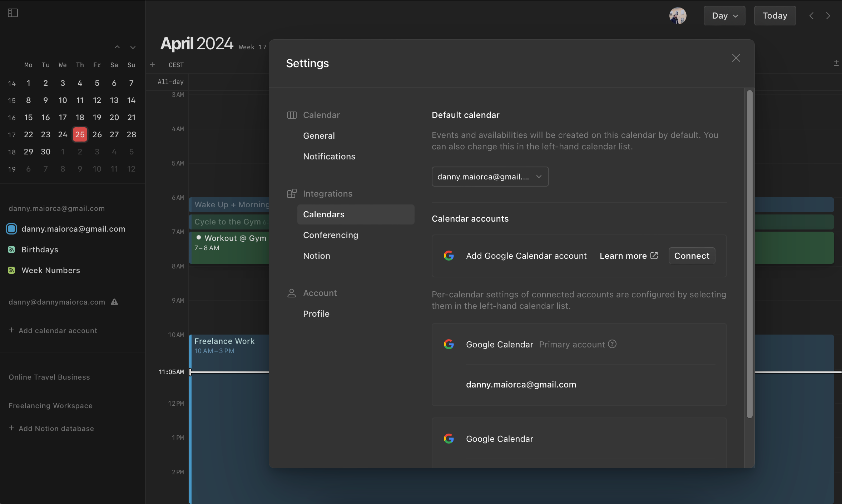Open default calendar dropdown selector

click(x=490, y=177)
